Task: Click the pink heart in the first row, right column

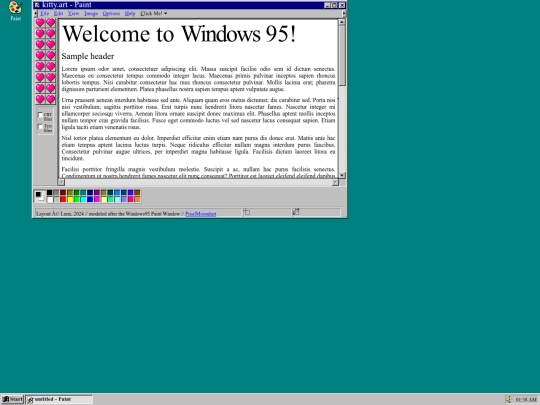Action: [x=51, y=23]
